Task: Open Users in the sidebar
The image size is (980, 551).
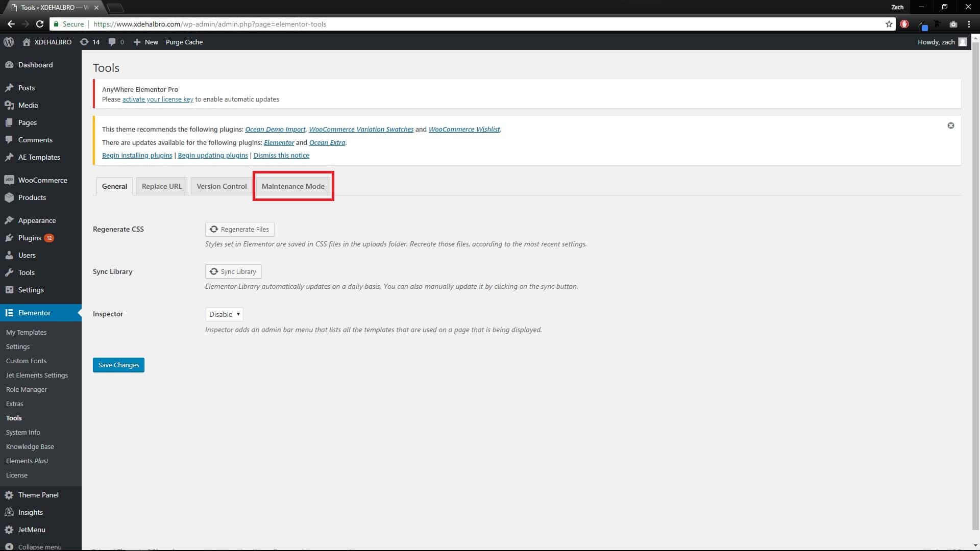Action: point(41,255)
